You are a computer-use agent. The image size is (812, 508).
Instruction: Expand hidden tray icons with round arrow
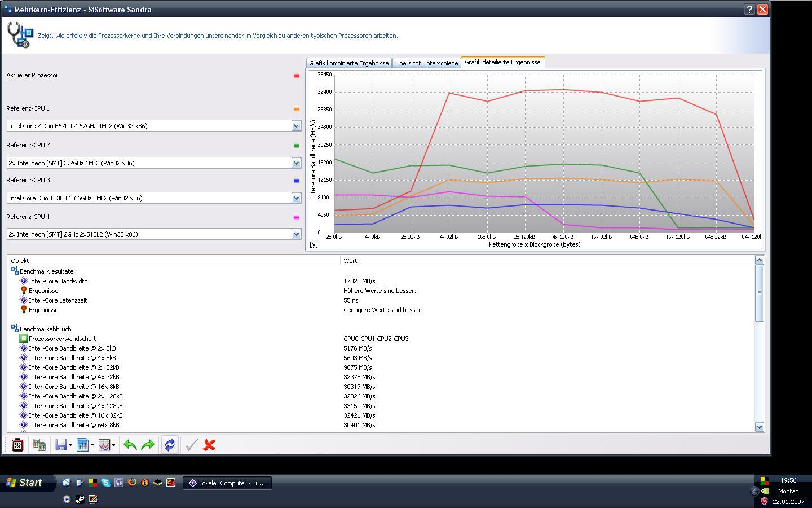pyautogui.click(x=754, y=491)
